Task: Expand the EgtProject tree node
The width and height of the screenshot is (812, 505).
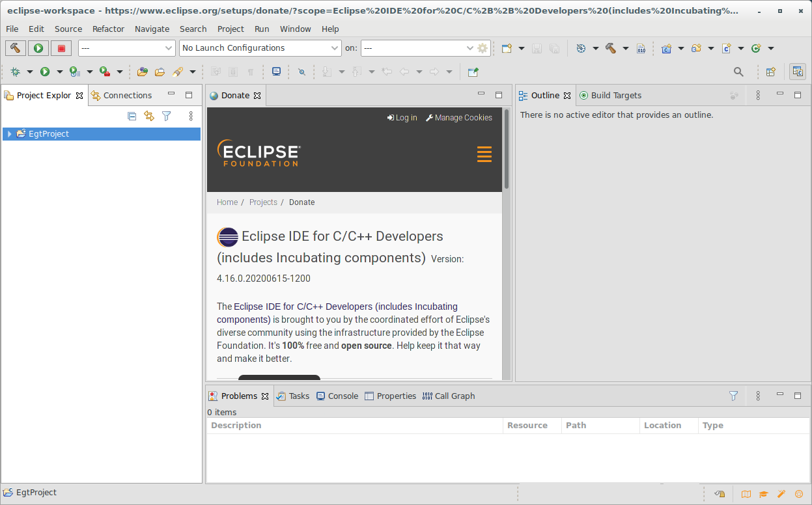Action: (9, 134)
